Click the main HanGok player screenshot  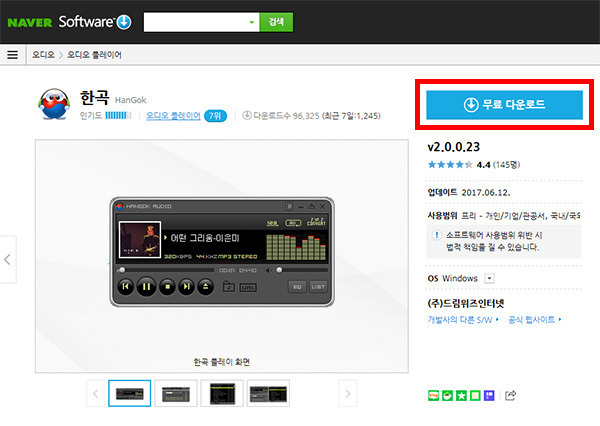coord(222,252)
